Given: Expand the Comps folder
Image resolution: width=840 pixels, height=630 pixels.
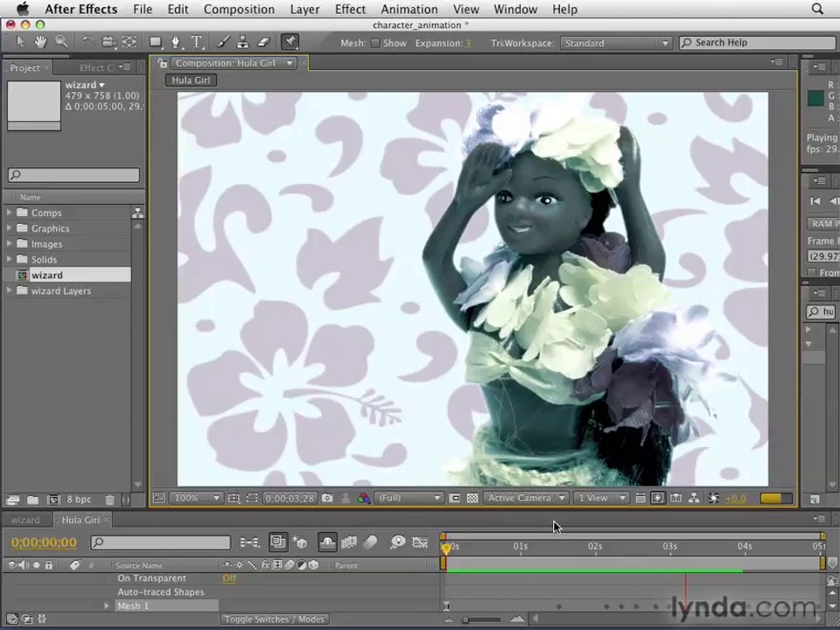Looking at the screenshot, I should tap(9, 213).
